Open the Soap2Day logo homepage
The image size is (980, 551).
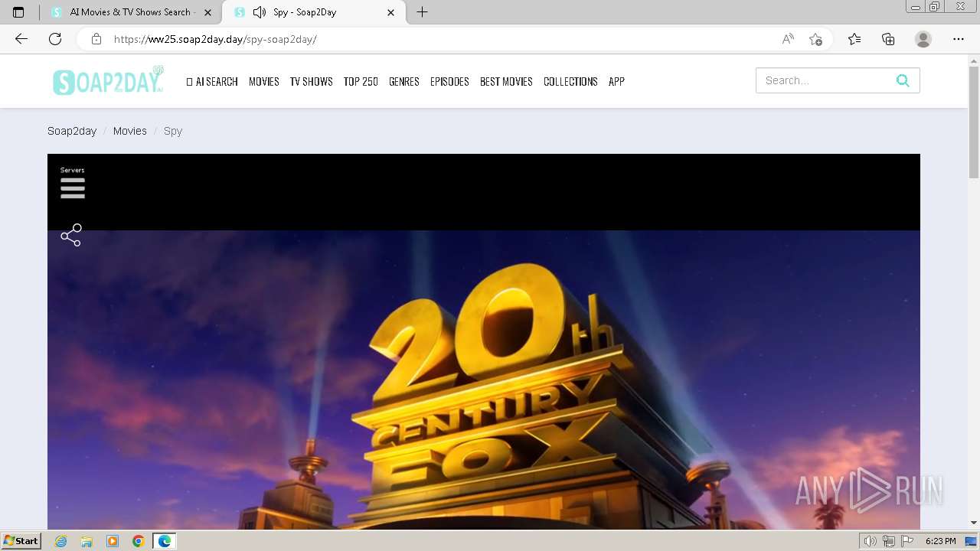pyautogui.click(x=108, y=80)
